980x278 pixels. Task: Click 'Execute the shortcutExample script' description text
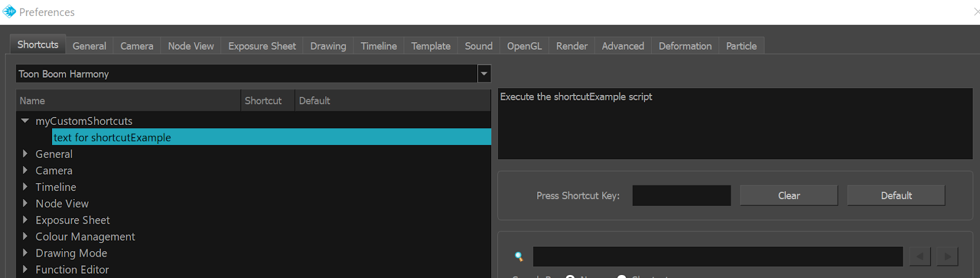pos(576,97)
